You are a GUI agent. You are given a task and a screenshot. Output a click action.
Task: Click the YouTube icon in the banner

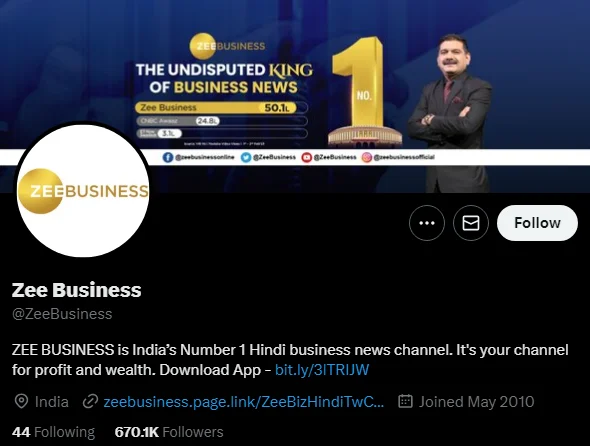click(307, 157)
